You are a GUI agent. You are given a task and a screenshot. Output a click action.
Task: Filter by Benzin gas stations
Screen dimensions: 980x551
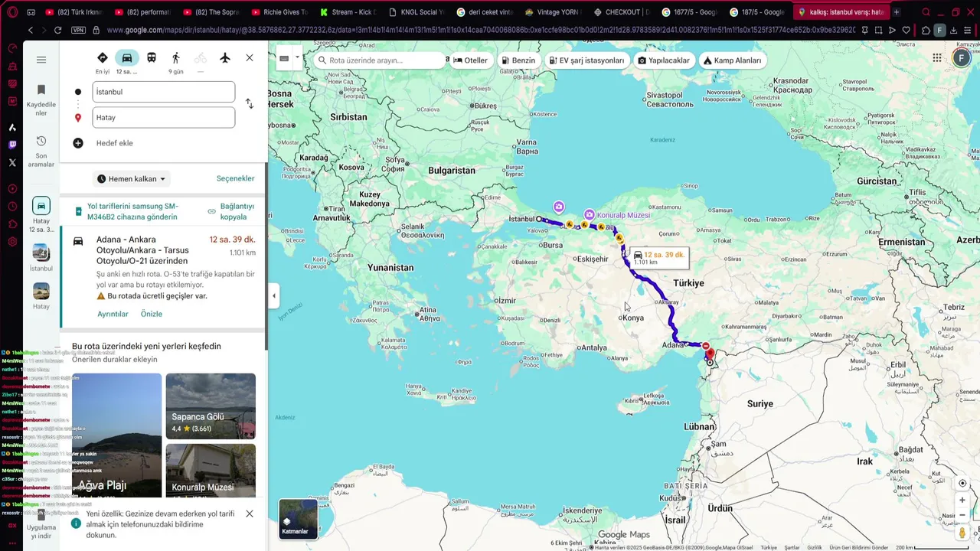[x=519, y=60]
